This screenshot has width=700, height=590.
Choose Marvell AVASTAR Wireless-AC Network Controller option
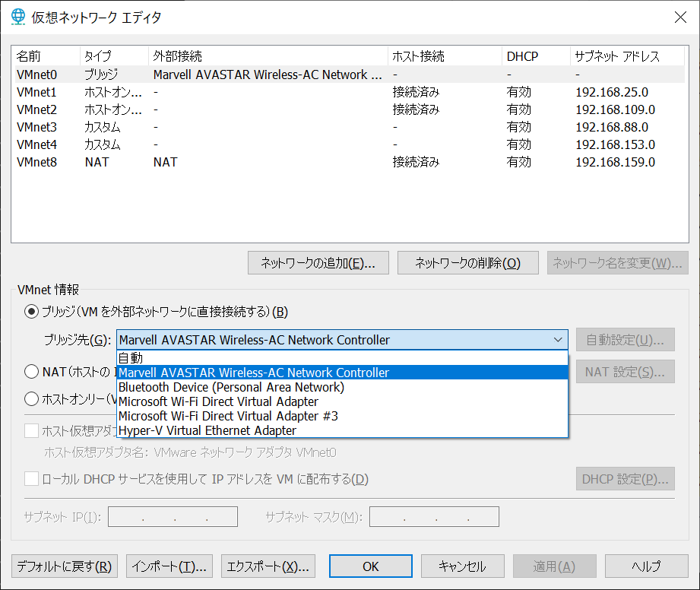coord(343,373)
